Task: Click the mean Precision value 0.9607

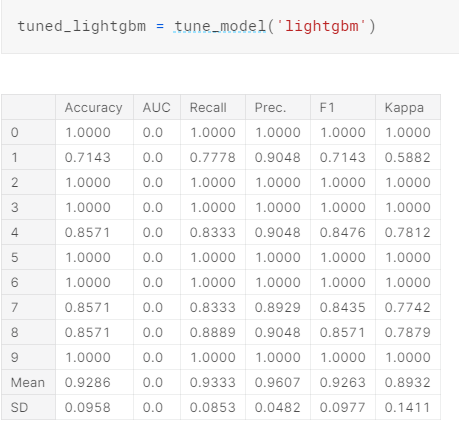Action: pos(278,382)
